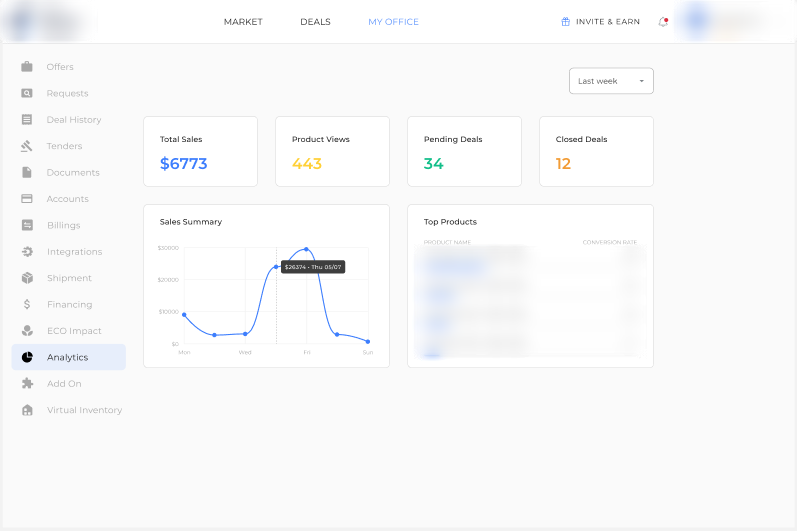
Task: Click the Virtual Inventory warehouse icon
Action: pyautogui.click(x=27, y=410)
